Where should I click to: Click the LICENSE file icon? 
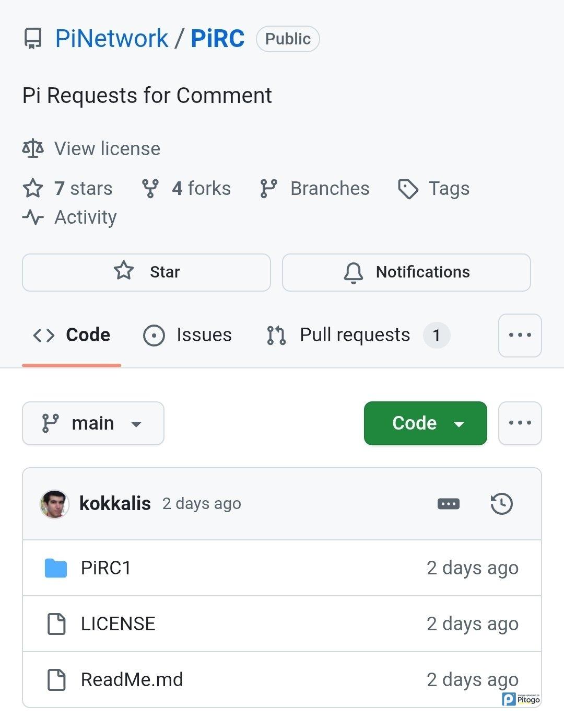56,624
